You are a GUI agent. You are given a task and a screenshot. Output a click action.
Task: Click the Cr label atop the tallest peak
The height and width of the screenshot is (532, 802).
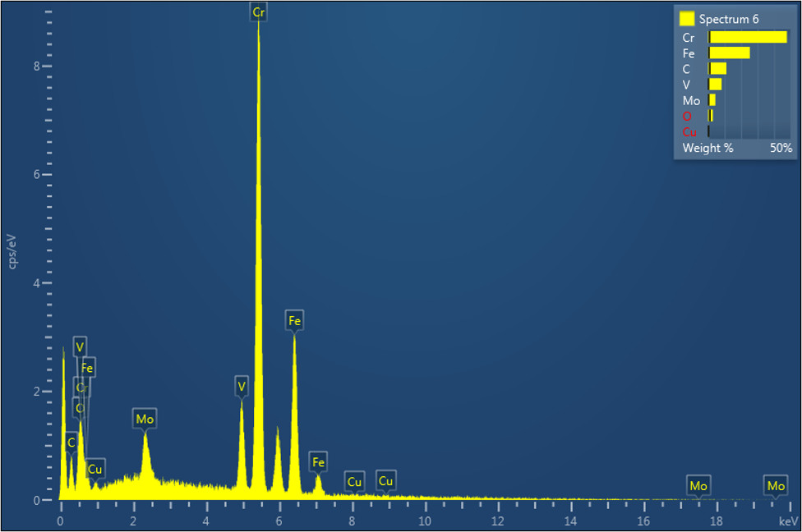pyautogui.click(x=259, y=11)
